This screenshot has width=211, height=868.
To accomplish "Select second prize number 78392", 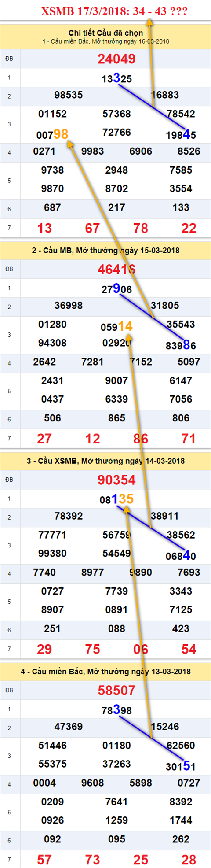I will click(x=68, y=516).
